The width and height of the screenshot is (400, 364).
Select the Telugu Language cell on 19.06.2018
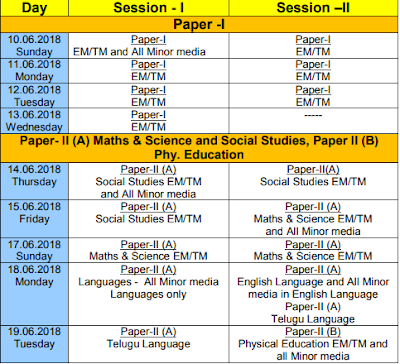click(x=149, y=344)
